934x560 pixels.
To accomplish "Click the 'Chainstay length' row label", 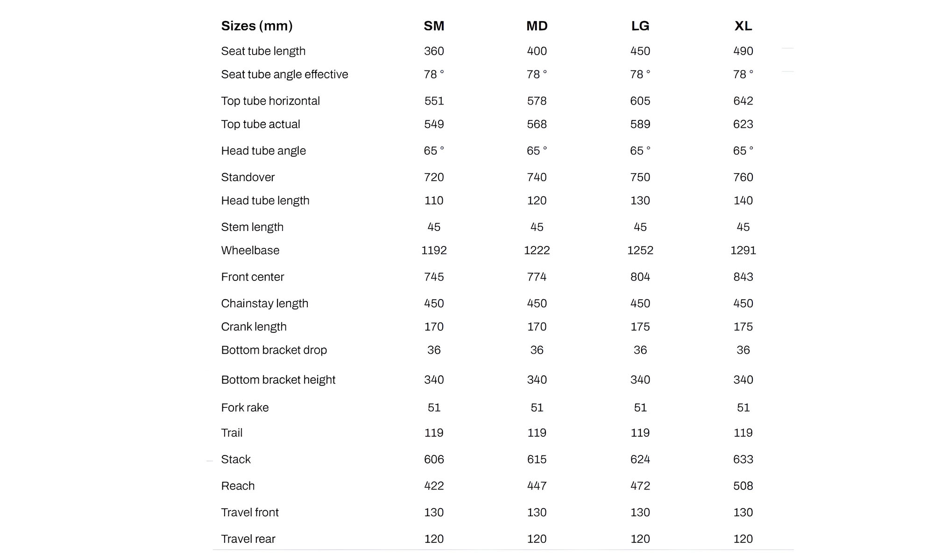I will coord(264,304).
